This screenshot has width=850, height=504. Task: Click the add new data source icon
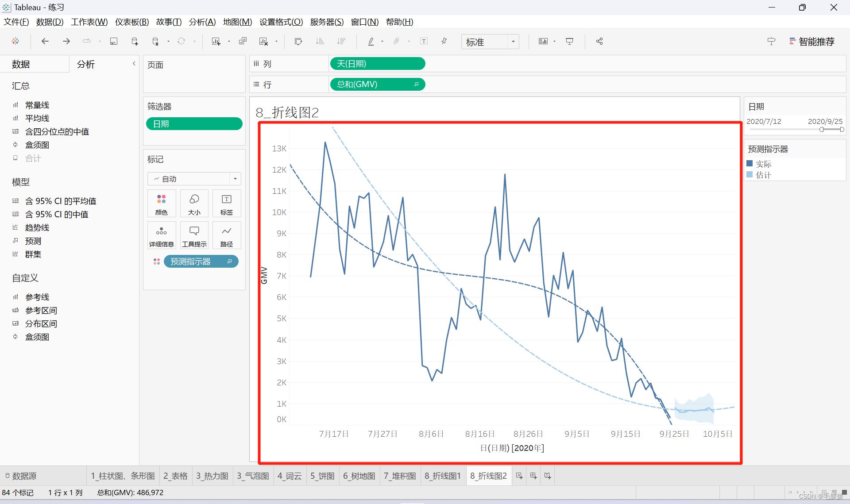[135, 41]
